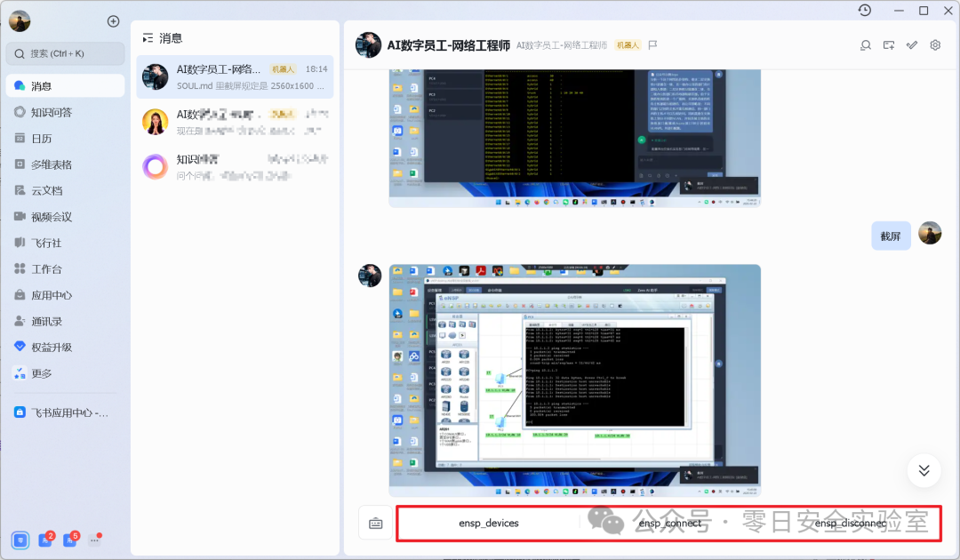Screen dimensions: 960x560
Task: Jump to latest messages arrow button
Action: (924, 470)
